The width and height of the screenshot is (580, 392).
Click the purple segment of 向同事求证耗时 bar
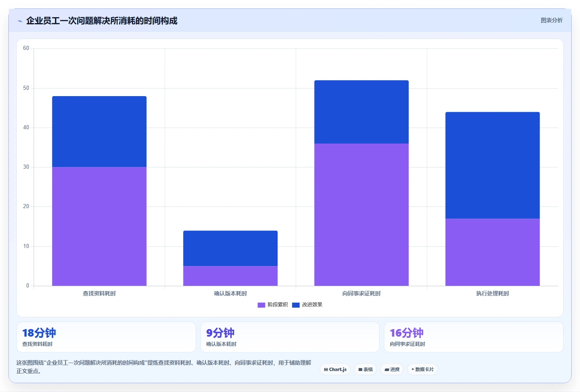[361, 215]
